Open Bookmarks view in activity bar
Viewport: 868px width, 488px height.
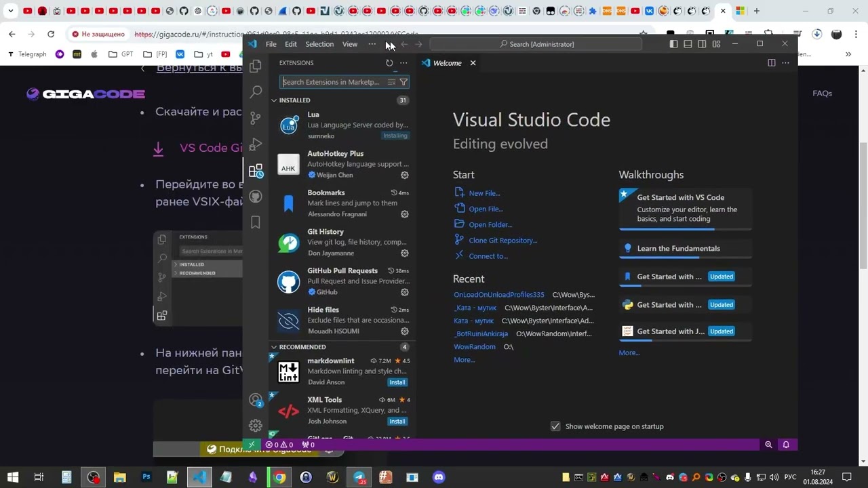click(256, 222)
